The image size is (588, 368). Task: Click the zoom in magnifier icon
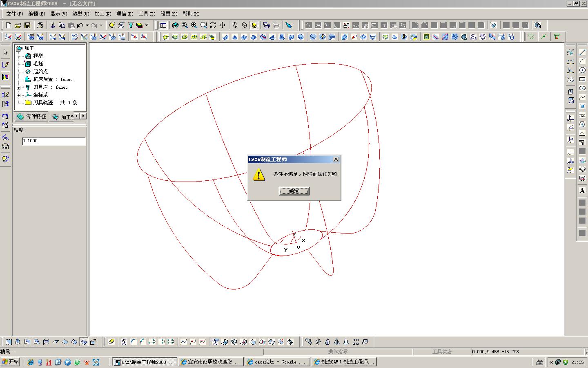pyautogui.click(x=194, y=25)
